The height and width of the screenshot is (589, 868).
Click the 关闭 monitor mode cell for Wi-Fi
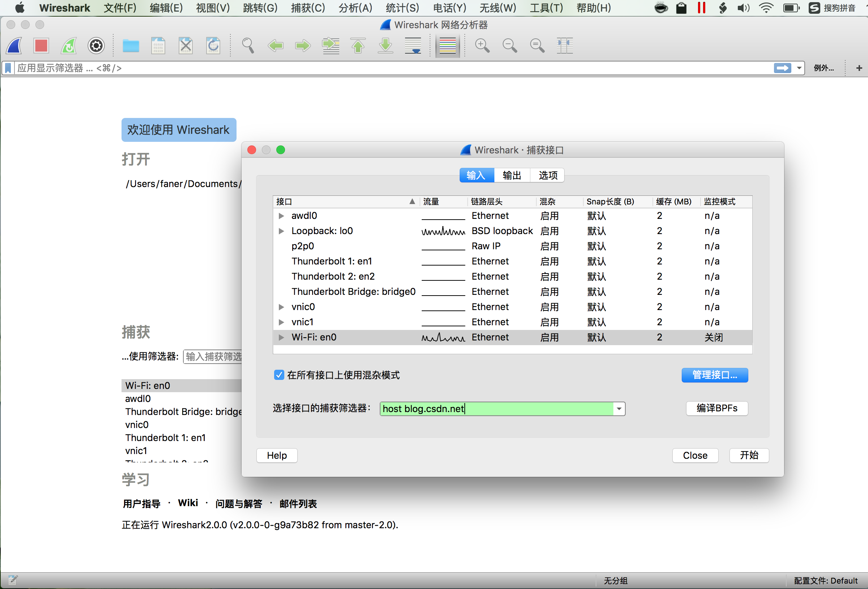(713, 338)
